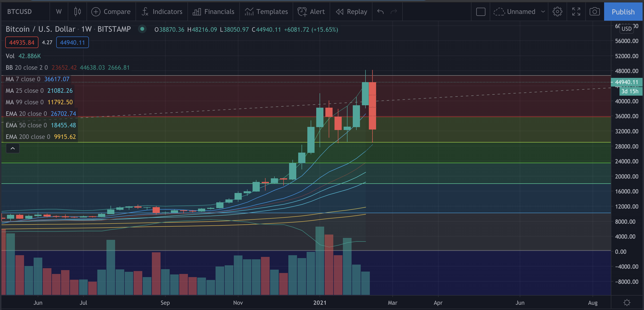Start bar Replay mode

pos(351,12)
